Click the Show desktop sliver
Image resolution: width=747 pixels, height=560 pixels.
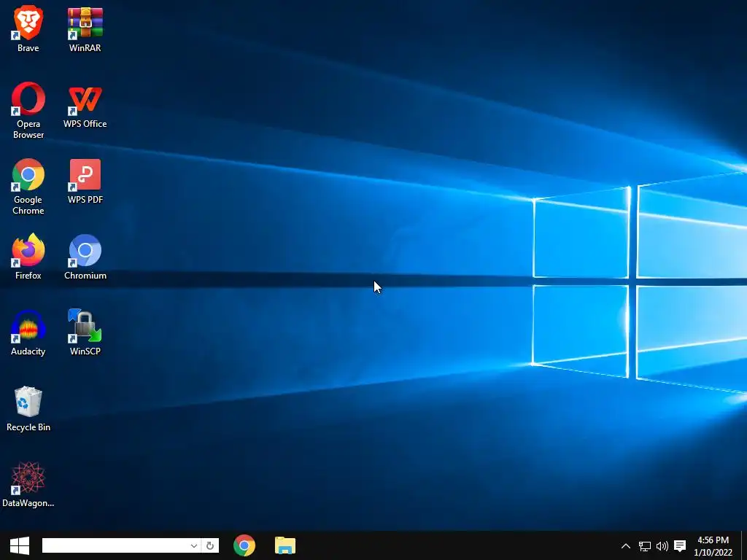pos(744,545)
